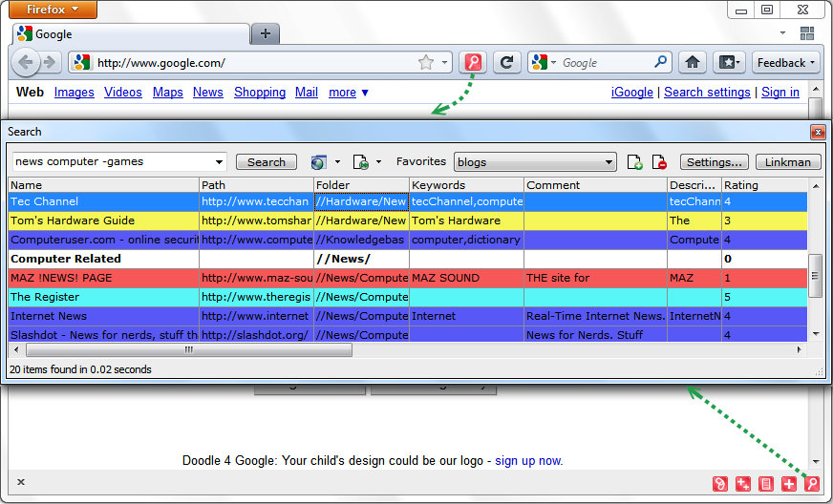Screen dimensions: 833x504
Task: Open the Firefox application menu
Action: pyautogui.click(x=53, y=10)
